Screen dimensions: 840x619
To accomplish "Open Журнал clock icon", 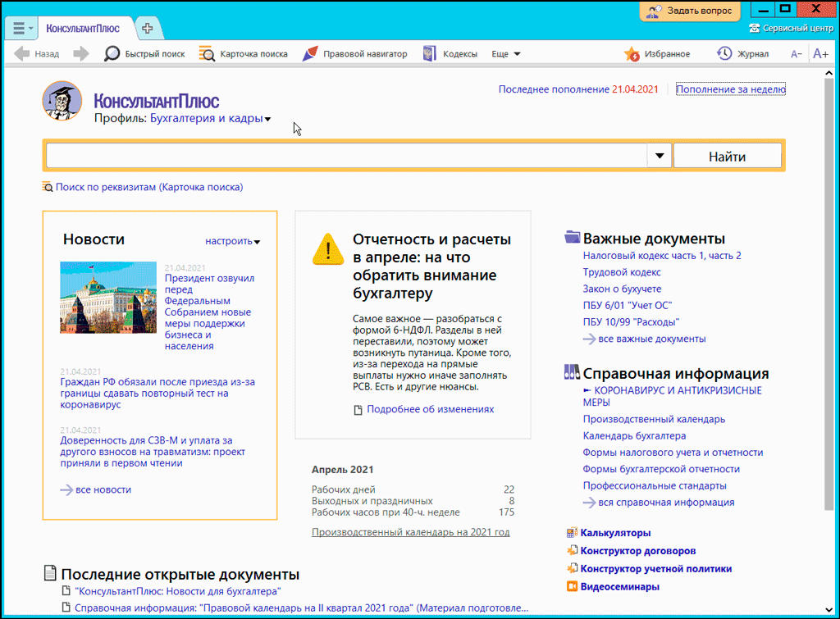I will [x=724, y=53].
